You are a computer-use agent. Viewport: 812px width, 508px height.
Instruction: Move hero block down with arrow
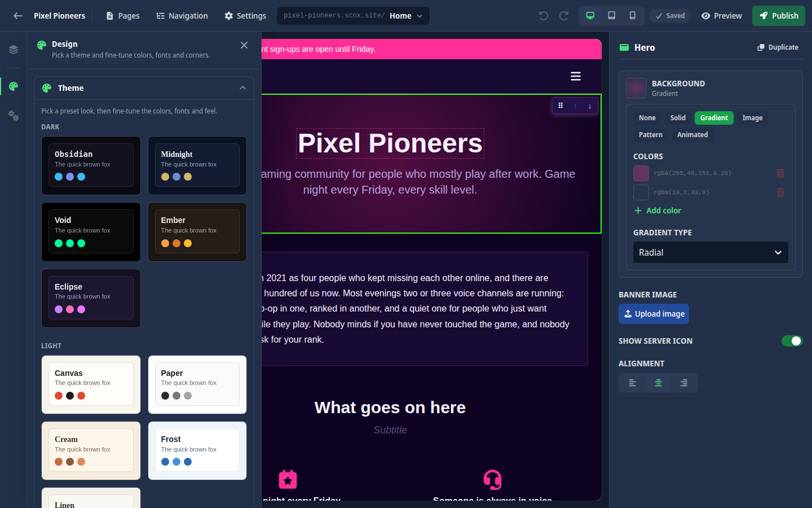pyautogui.click(x=590, y=106)
